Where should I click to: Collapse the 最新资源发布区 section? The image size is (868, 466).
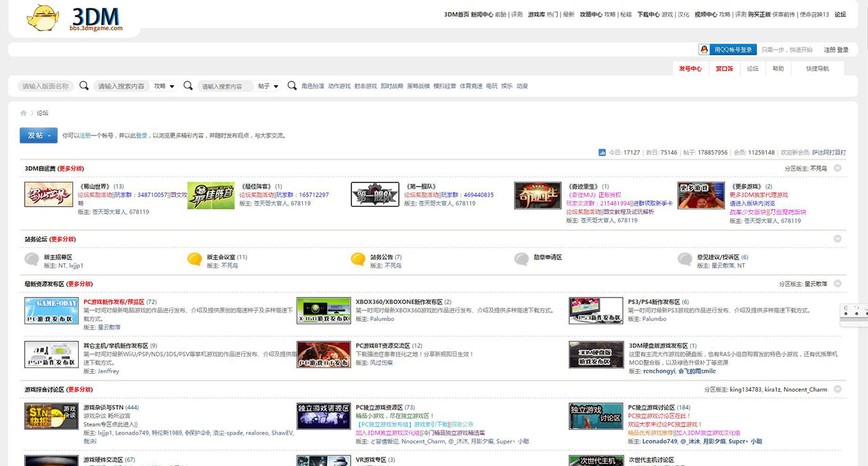(x=837, y=284)
